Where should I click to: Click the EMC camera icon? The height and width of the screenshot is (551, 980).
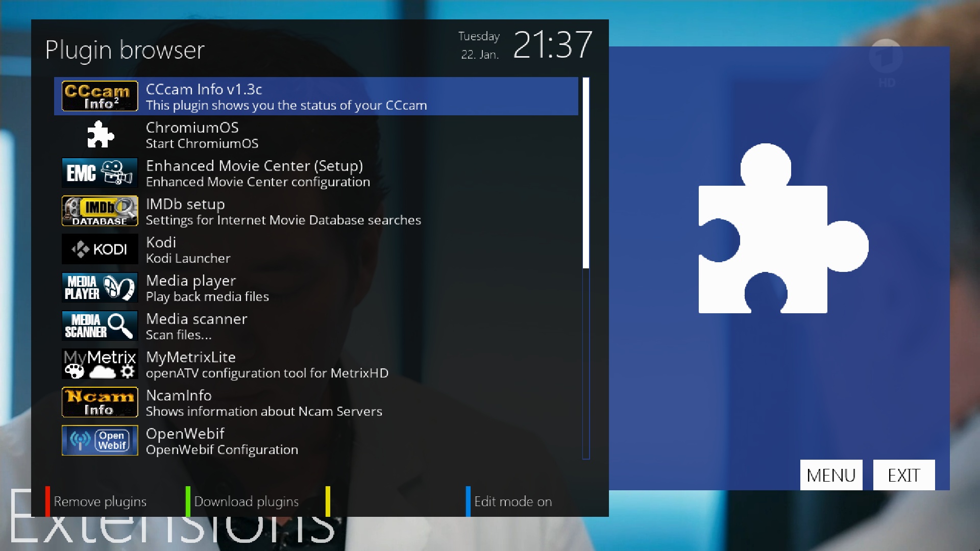click(100, 172)
